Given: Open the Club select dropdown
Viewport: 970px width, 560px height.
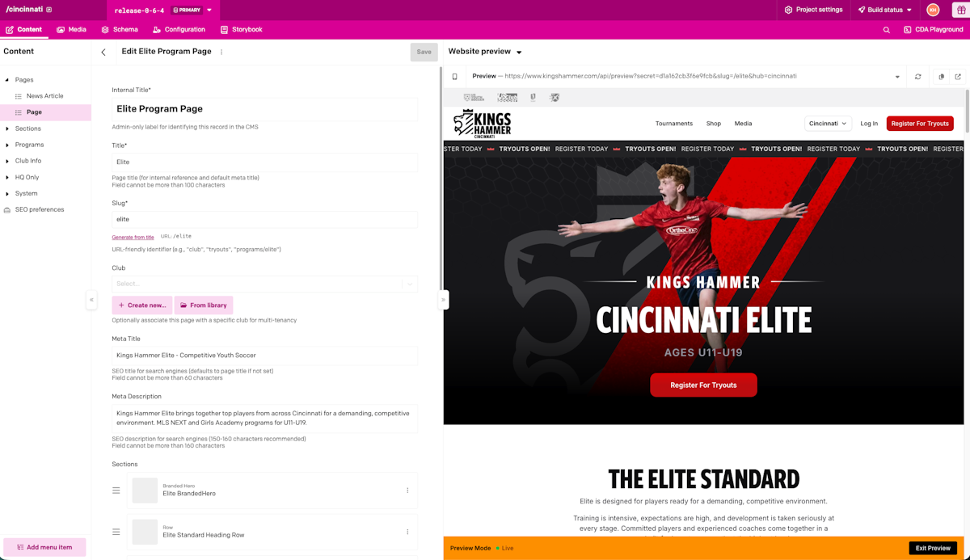Looking at the screenshot, I should pos(264,284).
